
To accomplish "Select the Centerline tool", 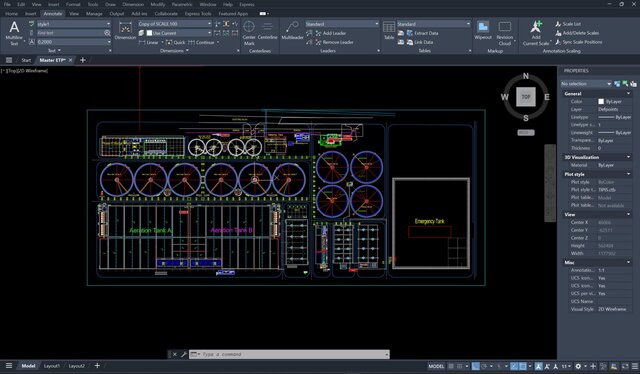I will tap(267, 31).
